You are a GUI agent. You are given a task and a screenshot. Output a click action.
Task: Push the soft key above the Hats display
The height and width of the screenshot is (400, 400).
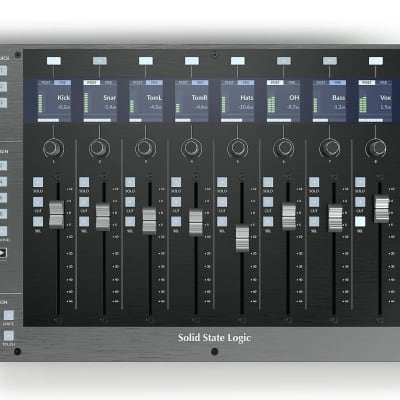(238, 61)
